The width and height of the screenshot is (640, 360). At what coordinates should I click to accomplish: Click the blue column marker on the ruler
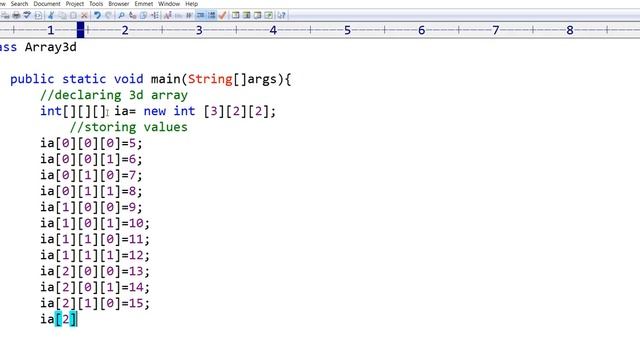[80, 30]
